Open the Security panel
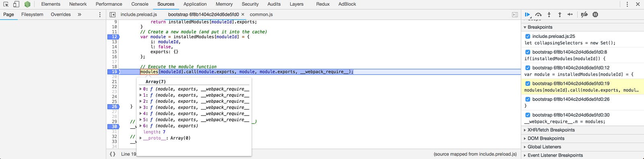Viewport: 644px width, 159px height. click(250, 4)
